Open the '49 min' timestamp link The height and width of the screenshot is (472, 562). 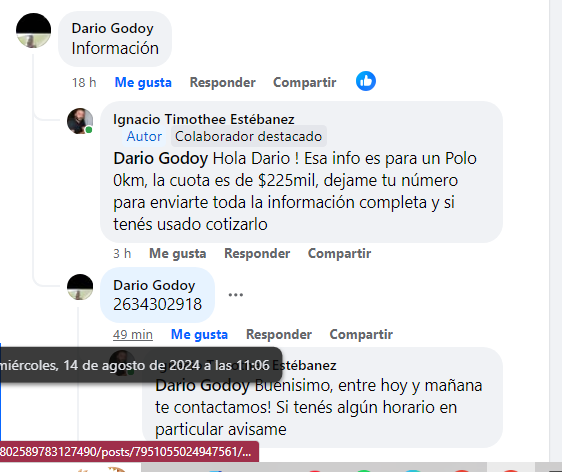point(133,334)
